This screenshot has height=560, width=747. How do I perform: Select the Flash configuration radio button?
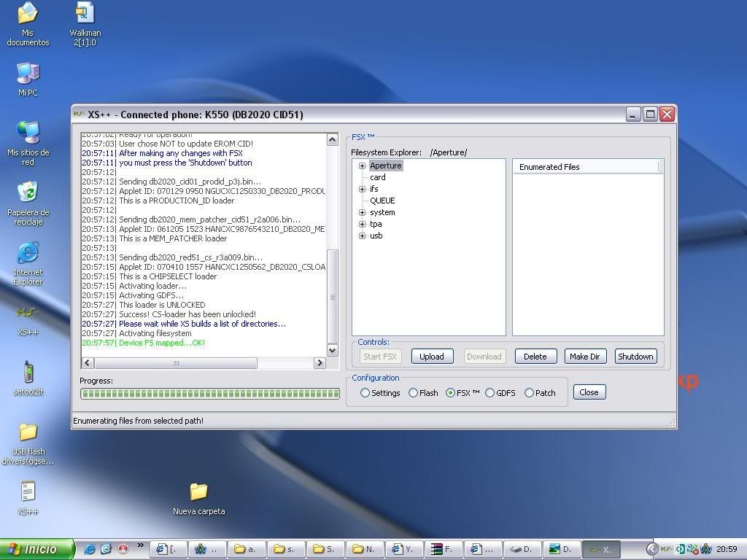tap(413, 393)
